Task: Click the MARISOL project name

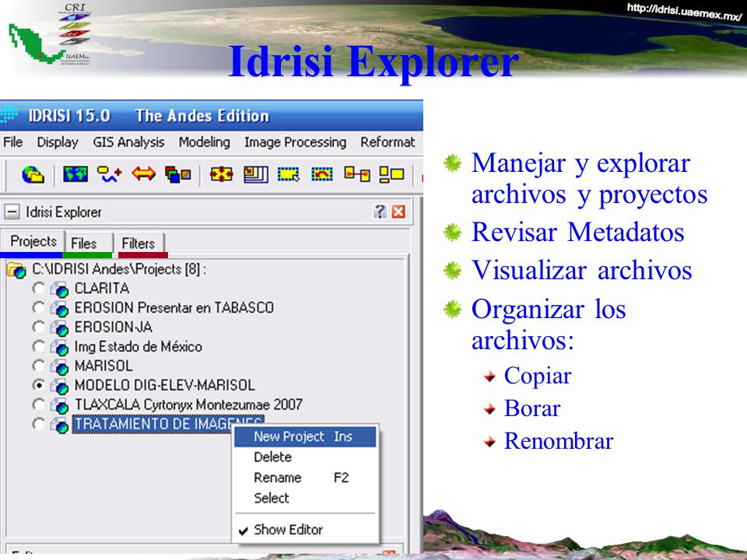Action: tap(103, 366)
